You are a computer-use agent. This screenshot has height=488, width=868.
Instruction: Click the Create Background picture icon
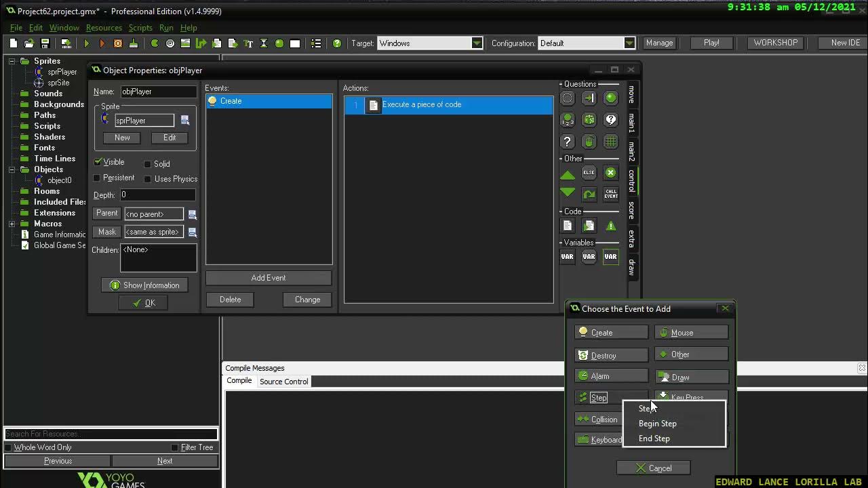pos(185,43)
